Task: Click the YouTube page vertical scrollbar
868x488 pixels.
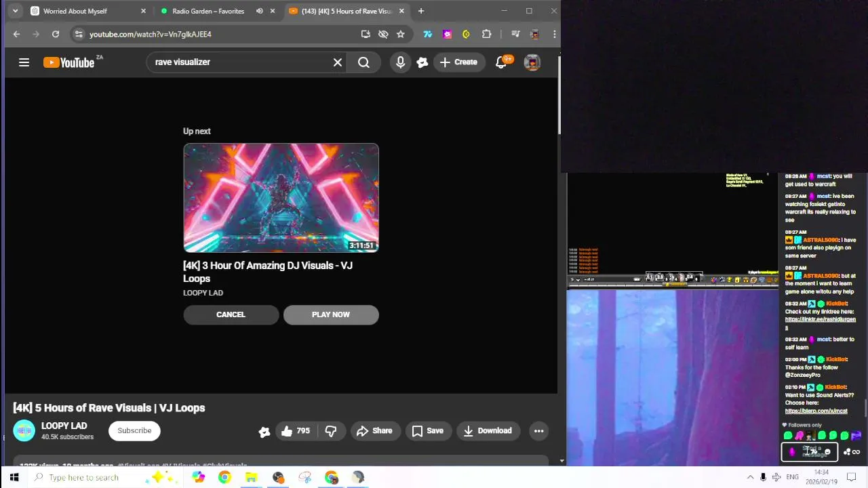Action: click(559, 95)
